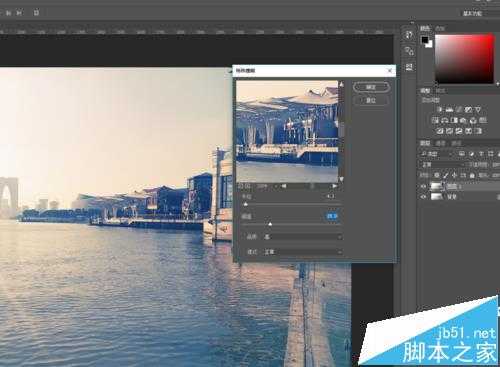Switch to the 色板 swatches tab
The height and width of the screenshot is (367, 500).
440,29
